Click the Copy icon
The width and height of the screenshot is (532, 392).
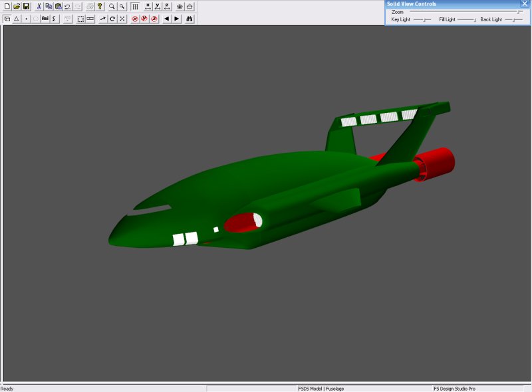click(49, 6)
